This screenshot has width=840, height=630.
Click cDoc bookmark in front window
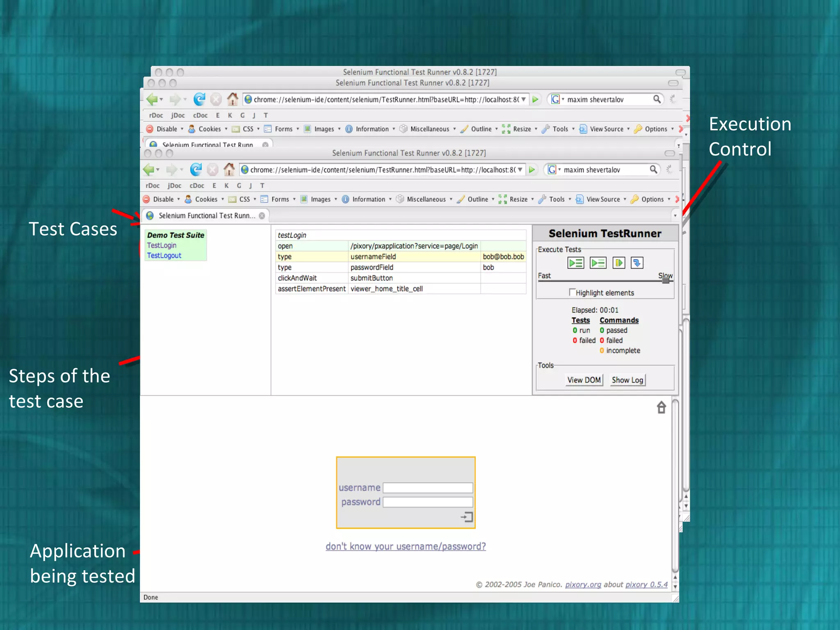[197, 185]
